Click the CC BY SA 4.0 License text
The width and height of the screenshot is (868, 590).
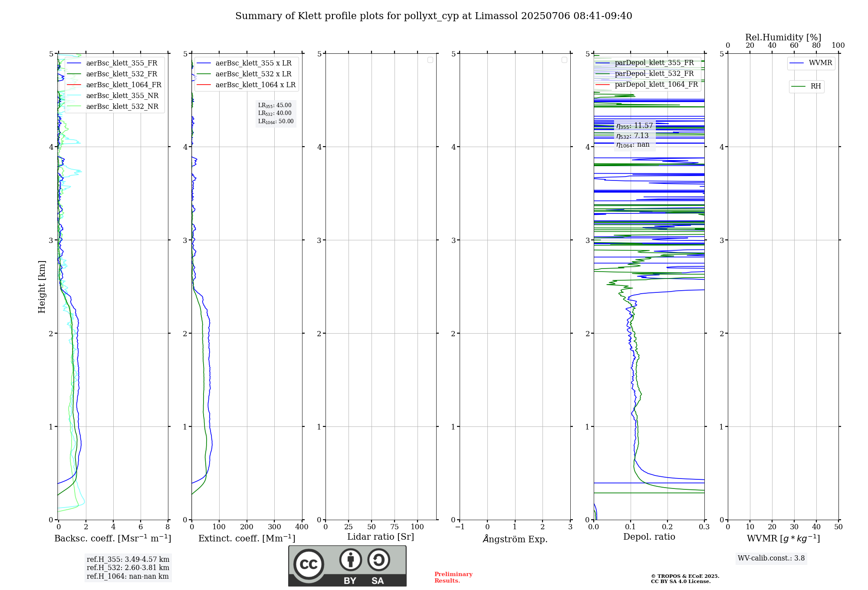681,582
